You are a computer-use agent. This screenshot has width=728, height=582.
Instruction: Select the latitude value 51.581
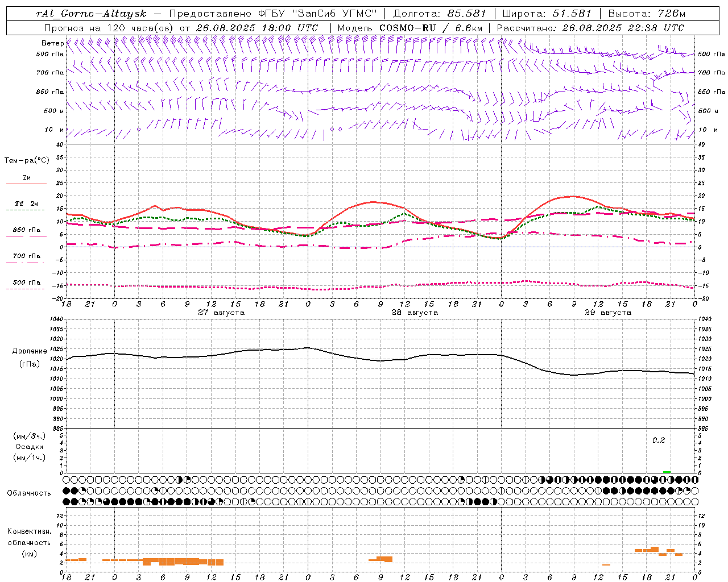coord(572,14)
